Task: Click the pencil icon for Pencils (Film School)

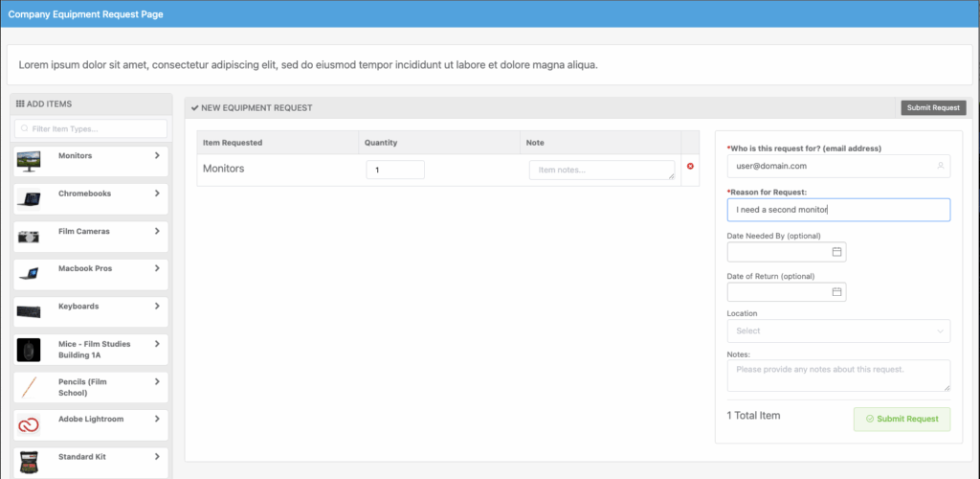Action: [x=29, y=387]
